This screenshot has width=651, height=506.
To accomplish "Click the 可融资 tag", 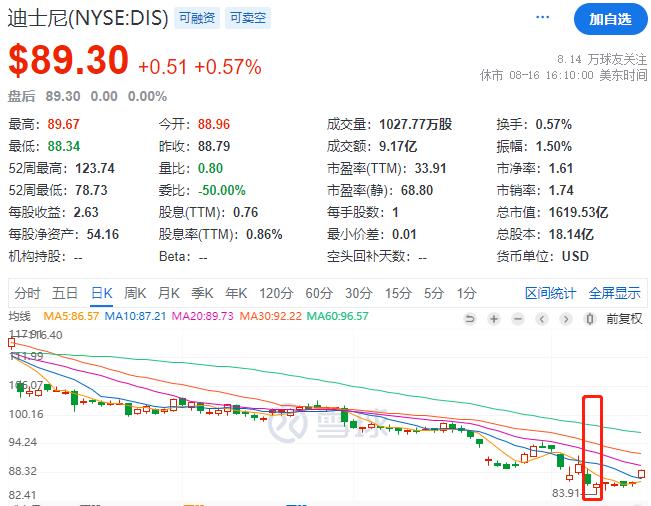I will pos(197,18).
